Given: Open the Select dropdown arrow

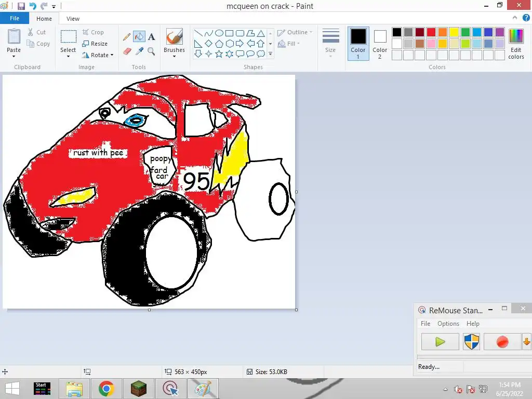Looking at the screenshot, I should [68, 56].
